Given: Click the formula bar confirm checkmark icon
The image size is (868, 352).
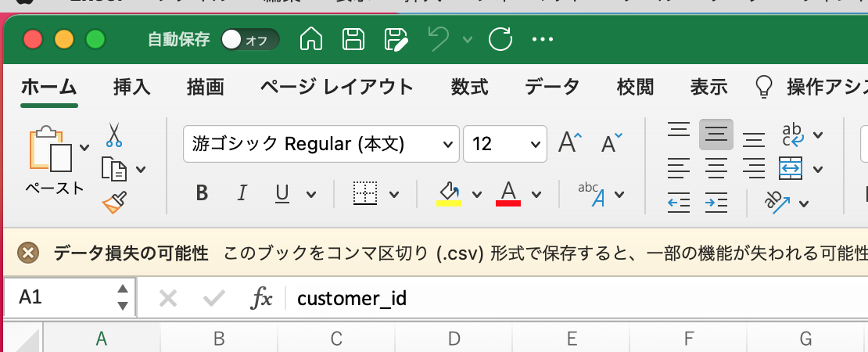Looking at the screenshot, I should click(213, 299).
